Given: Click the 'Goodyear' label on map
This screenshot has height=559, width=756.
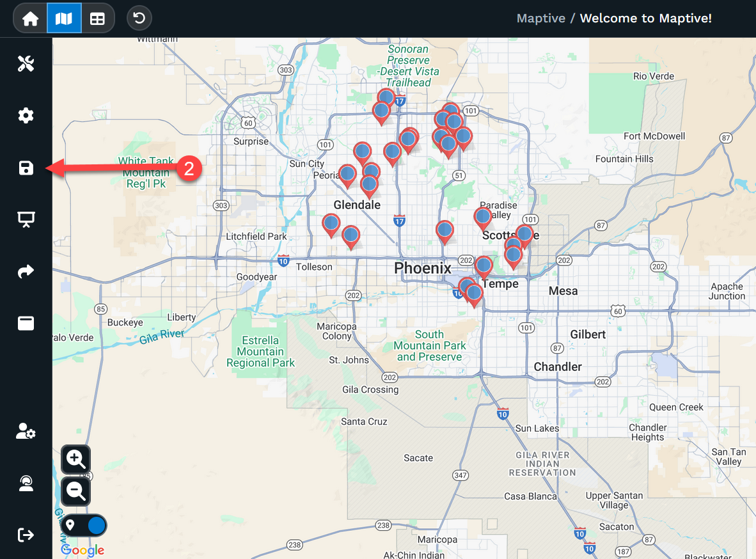Looking at the screenshot, I should point(256,277).
